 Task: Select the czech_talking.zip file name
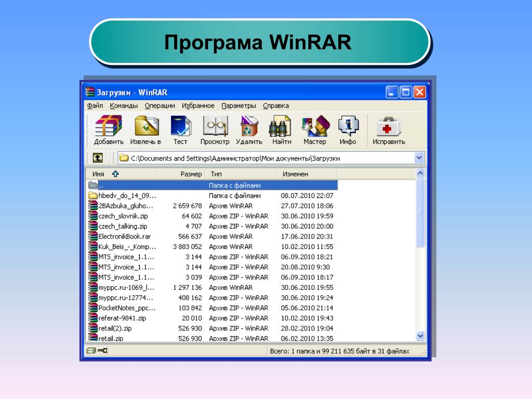[123, 227]
